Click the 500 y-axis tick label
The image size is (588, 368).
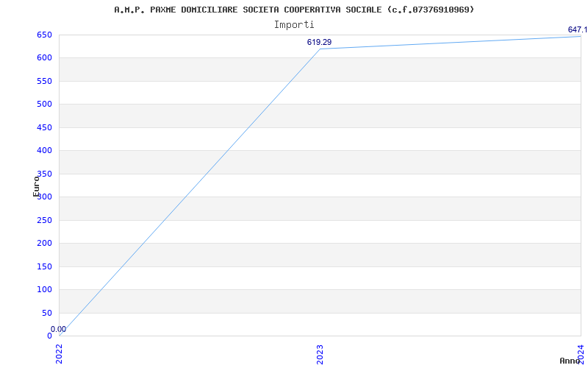click(44, 104)
